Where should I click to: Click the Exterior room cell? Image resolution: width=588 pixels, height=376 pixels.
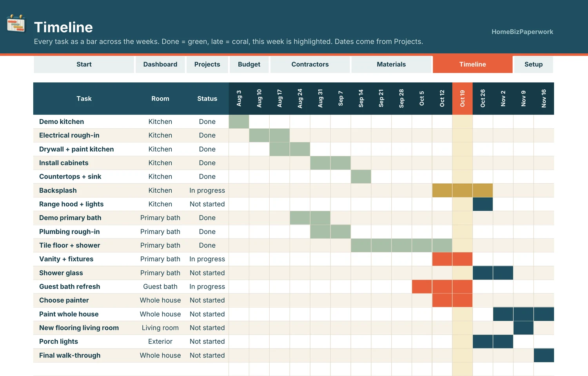click(x=160, y=341)
